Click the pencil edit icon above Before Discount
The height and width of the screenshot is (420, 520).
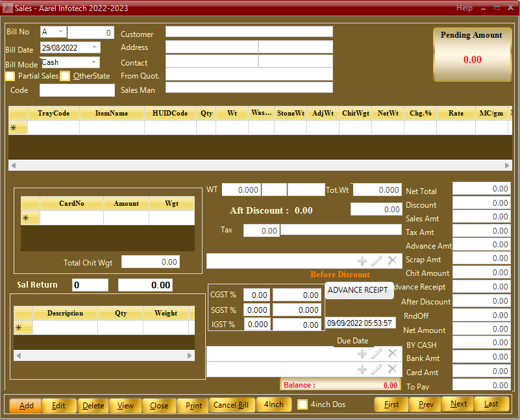click(x=377, y=261)
